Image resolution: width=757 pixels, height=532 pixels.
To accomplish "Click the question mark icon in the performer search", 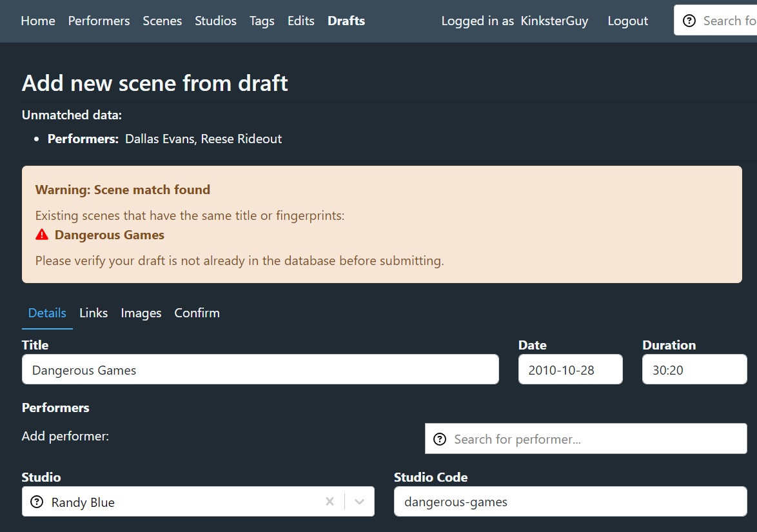I will [x=439, y=438].
